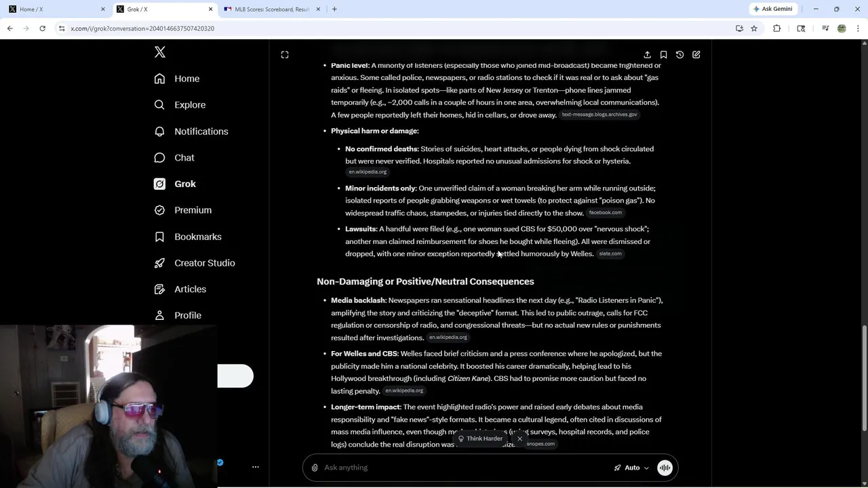Start Grok voice mode
This screenshot has width=868, height=488.
665,468
